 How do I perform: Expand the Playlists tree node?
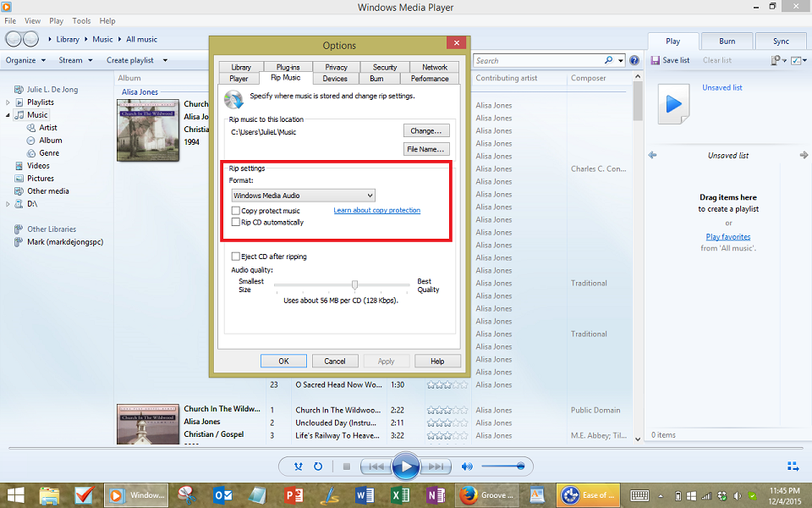point(8,102)
